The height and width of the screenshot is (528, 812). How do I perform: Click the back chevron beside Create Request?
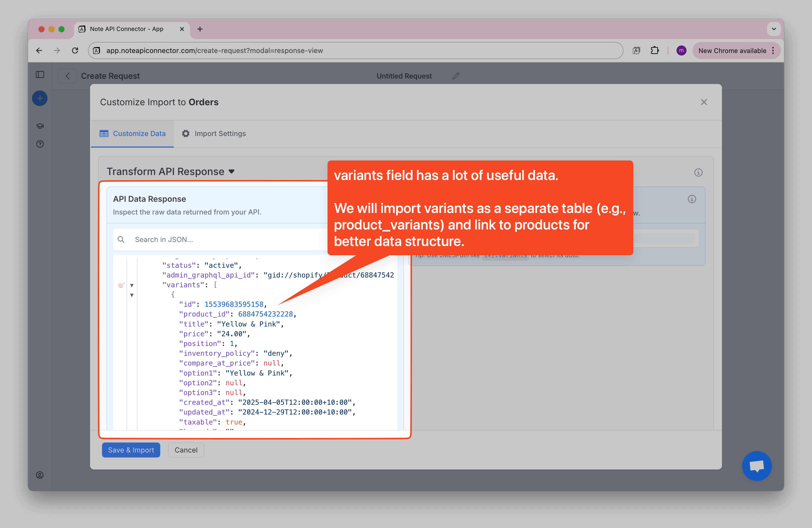point(67,76)
